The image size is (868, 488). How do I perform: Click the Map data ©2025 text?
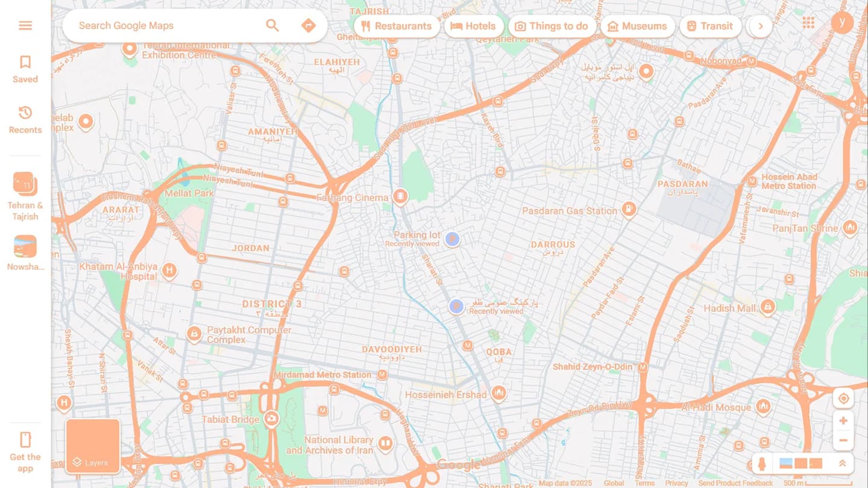tap(565, 483)
